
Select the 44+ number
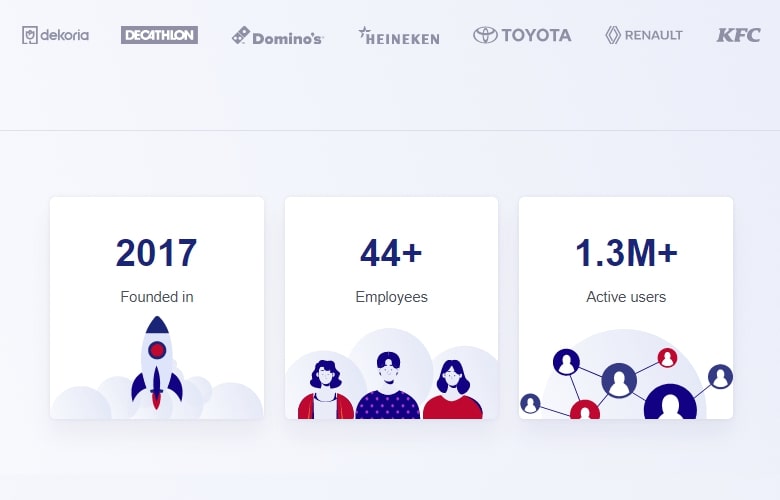click(x=391, y=253)
